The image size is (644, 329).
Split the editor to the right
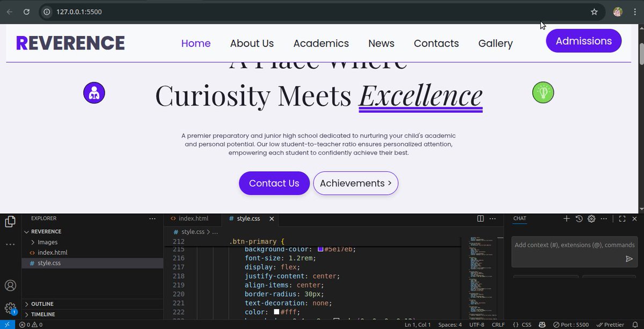[x=480, y=218]
